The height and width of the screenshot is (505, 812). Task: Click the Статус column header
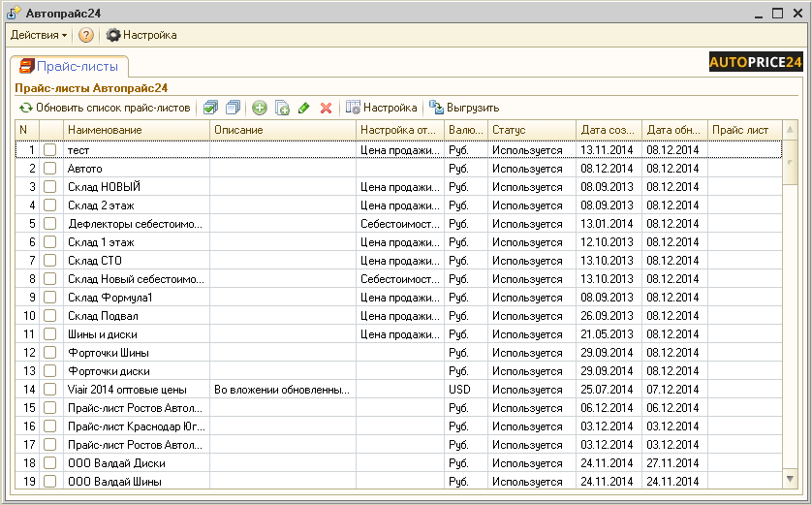click(532, 130)
